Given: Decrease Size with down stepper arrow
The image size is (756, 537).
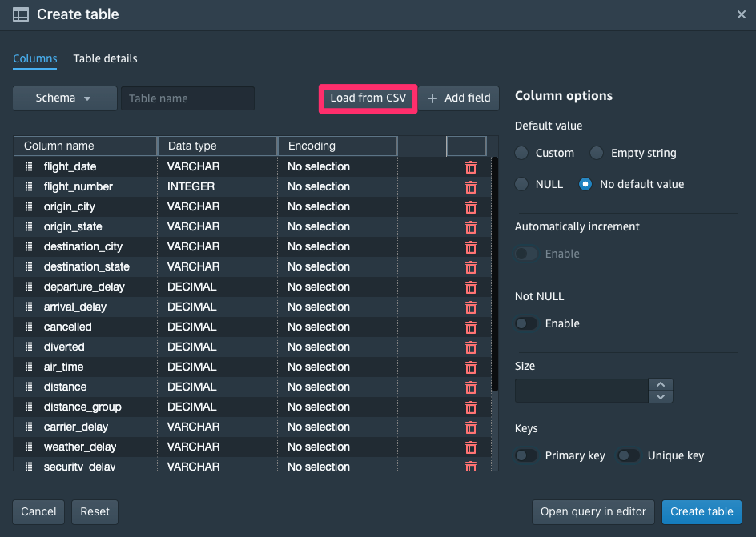Looking at the screenshot, I should pyautogui.click(x=661, y=397).
